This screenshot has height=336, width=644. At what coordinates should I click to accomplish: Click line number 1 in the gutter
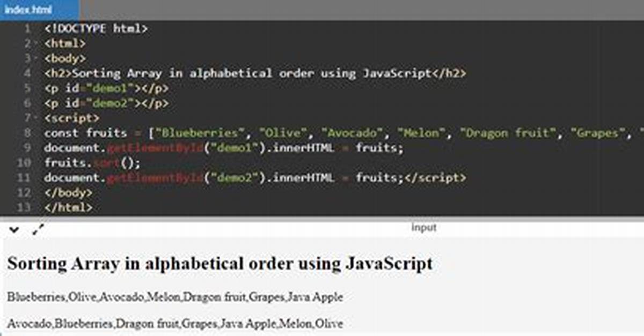coord(27,28)
